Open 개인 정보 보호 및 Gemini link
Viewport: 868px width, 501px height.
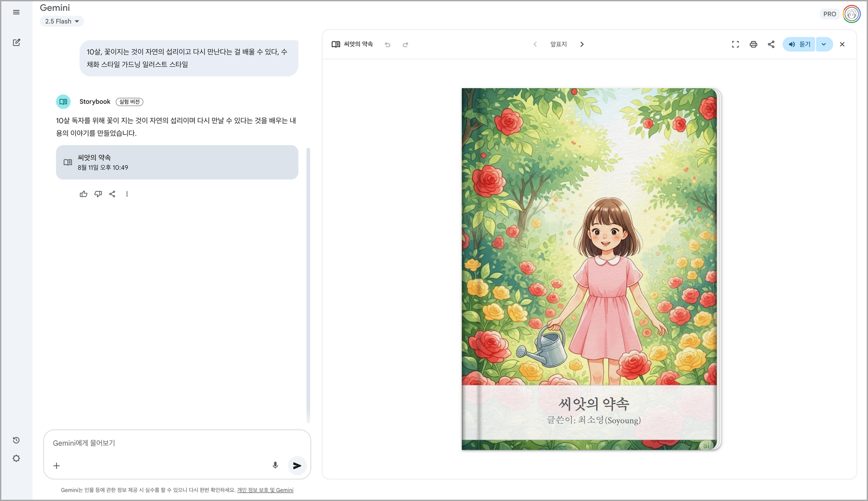coord(265,490)
